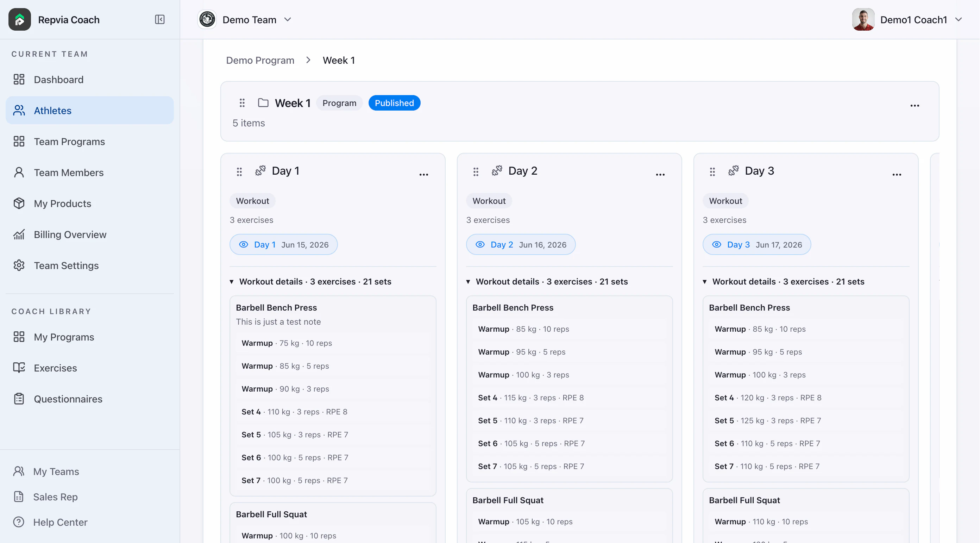Click the Demo Team avatar icon
Screen dimensions: 980x543
pos(207,19)
